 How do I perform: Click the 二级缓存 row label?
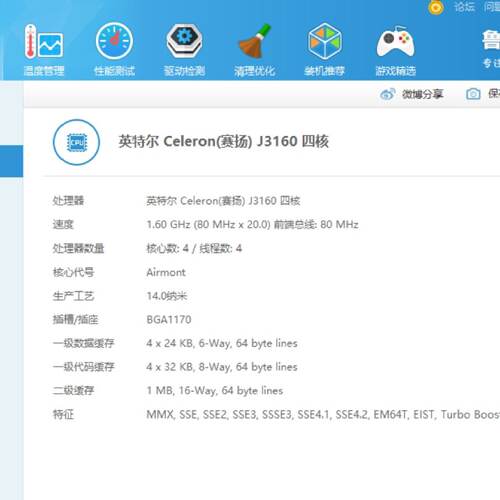tap(73, 391)
